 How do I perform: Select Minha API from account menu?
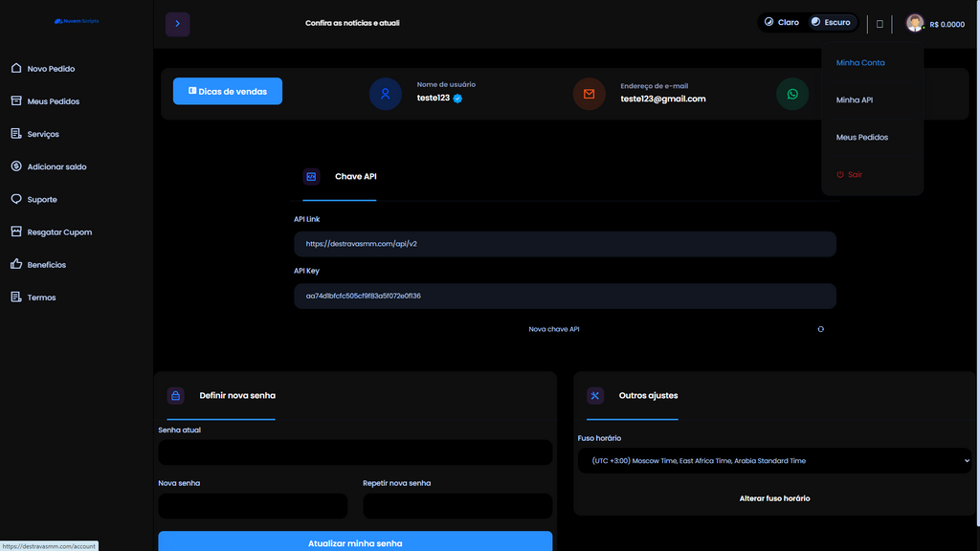point(854,100)
